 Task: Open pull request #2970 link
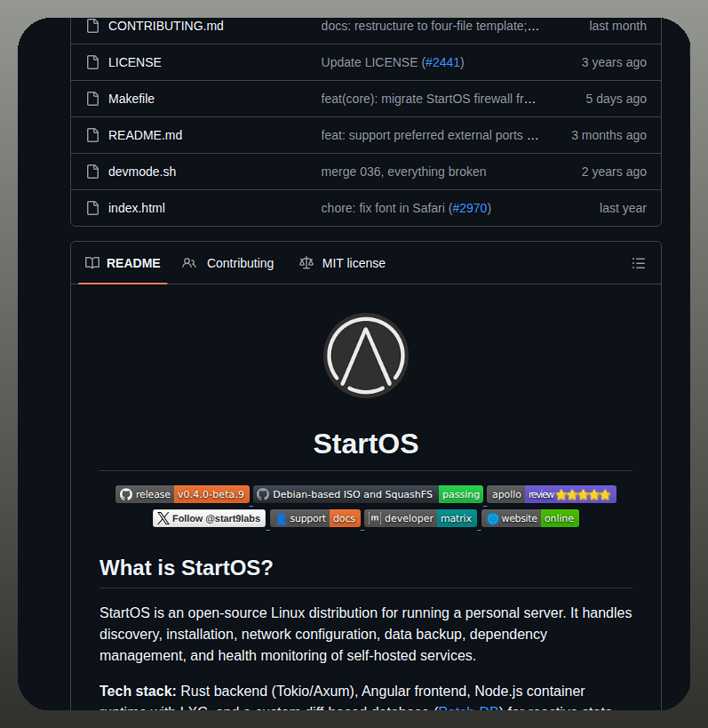pos(470,208)
